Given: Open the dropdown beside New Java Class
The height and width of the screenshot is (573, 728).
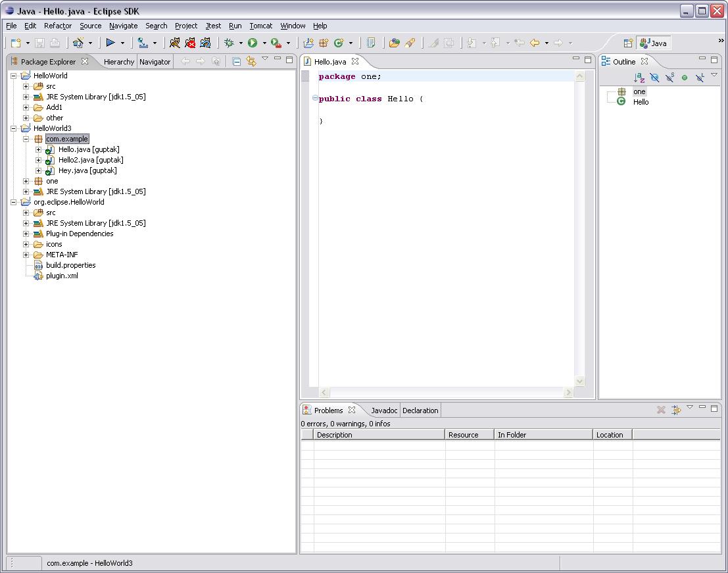Looking at the screenshot, I should point(351,43).
